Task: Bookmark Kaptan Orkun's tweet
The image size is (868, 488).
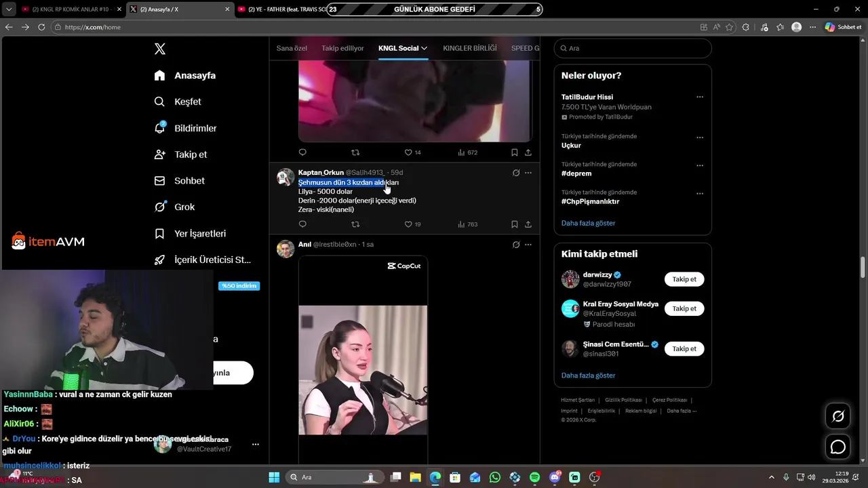Action: pyautogui.click(x=515, y=224)
